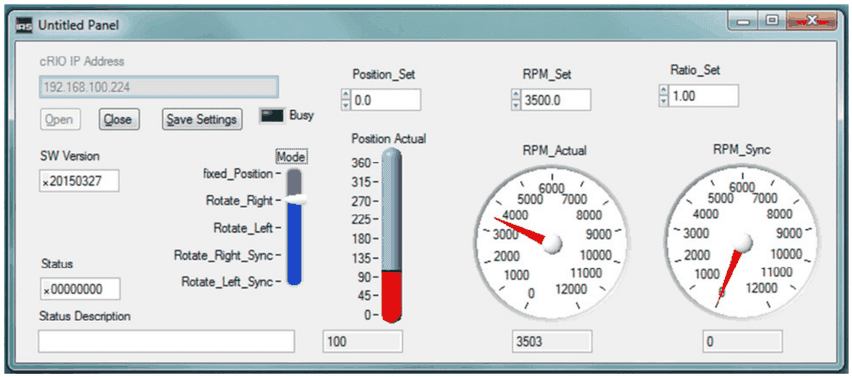Screen dimensions: 852x377
Task: Click the Mode label above slider
Action: (x=291, y=156)
